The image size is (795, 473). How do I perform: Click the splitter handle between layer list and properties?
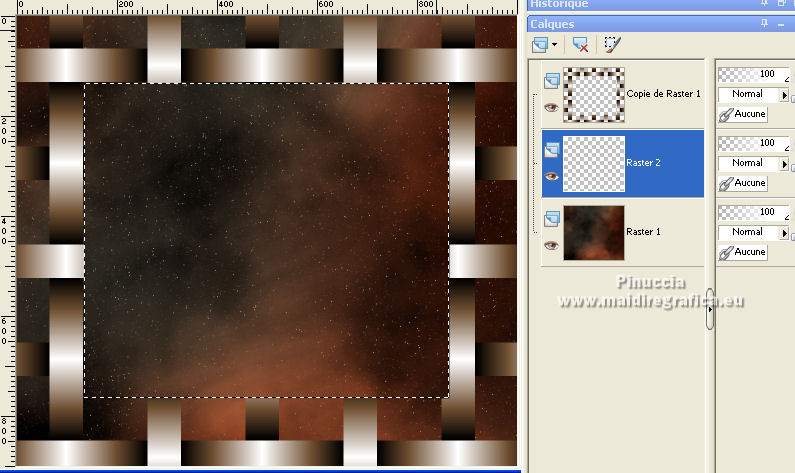click(x=710, y=309)
